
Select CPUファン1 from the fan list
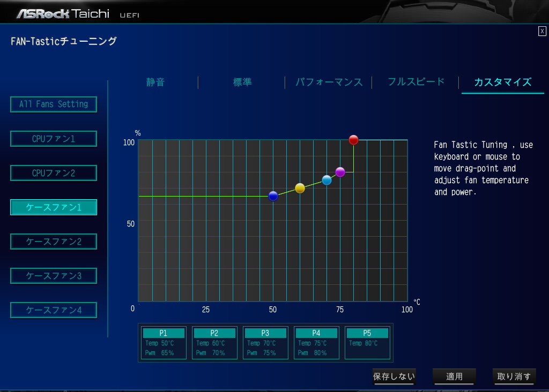pos(54,139)
